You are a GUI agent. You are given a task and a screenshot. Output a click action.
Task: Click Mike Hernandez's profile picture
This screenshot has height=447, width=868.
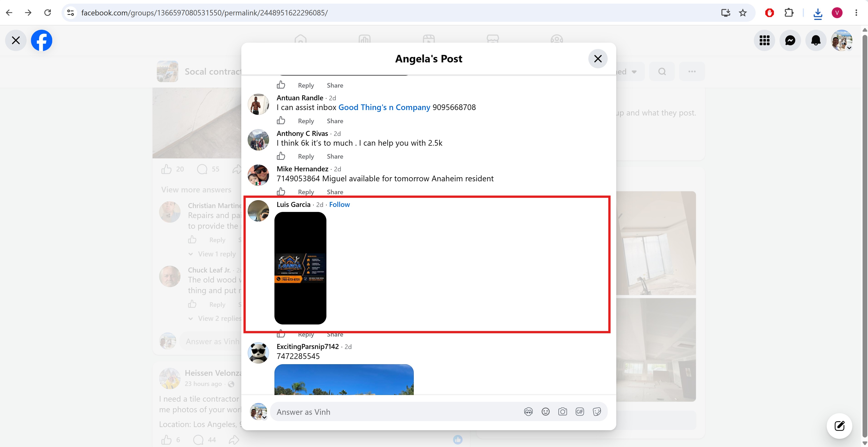(x=259, y=175)
